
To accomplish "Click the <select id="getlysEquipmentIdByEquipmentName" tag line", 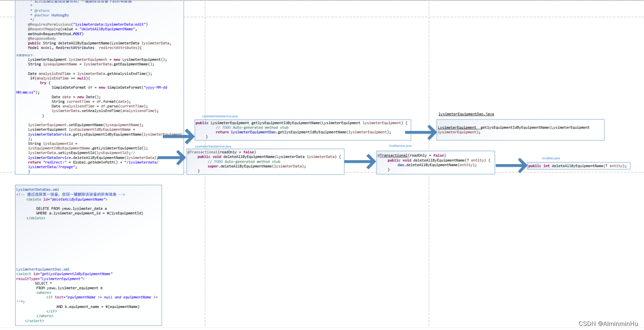I will pyautogui.click(x=64, y=274).
